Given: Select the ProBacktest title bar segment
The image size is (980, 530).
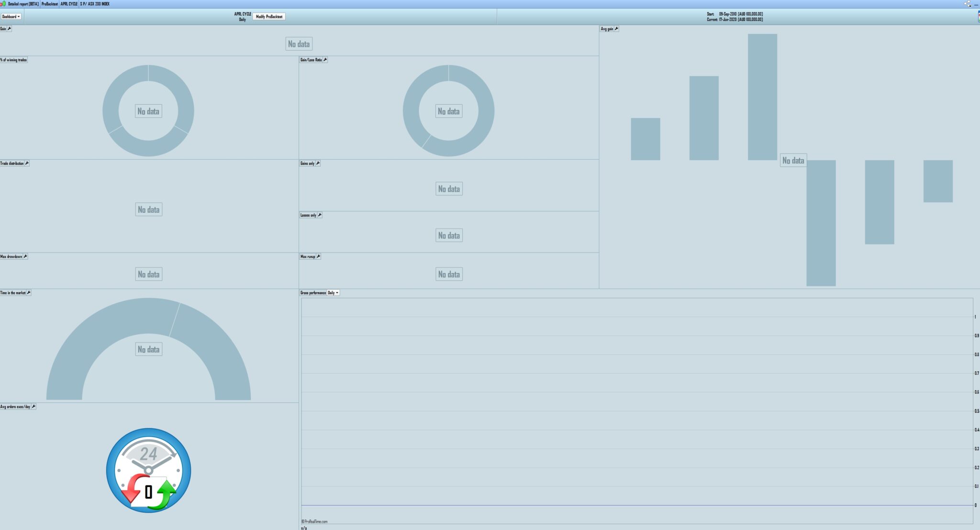Looking at the screenshot, I should [x=49, y=4].
